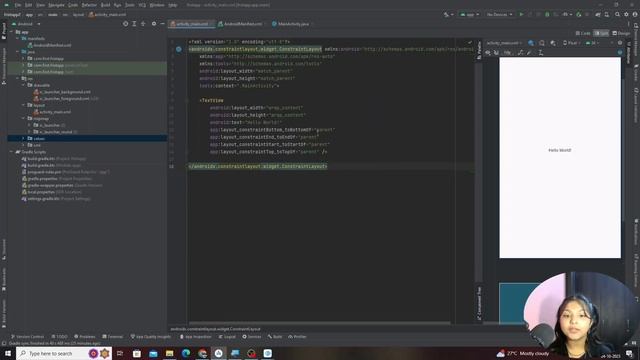
Task: Switch to Split view mode
Action: click(x=602, y=33)
